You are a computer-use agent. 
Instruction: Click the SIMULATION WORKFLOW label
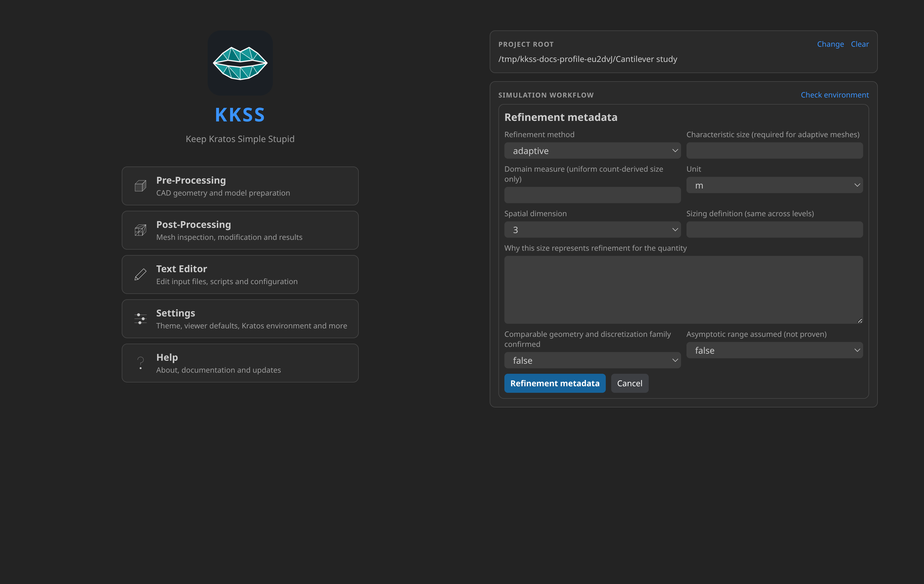click(x=546, y=95)
